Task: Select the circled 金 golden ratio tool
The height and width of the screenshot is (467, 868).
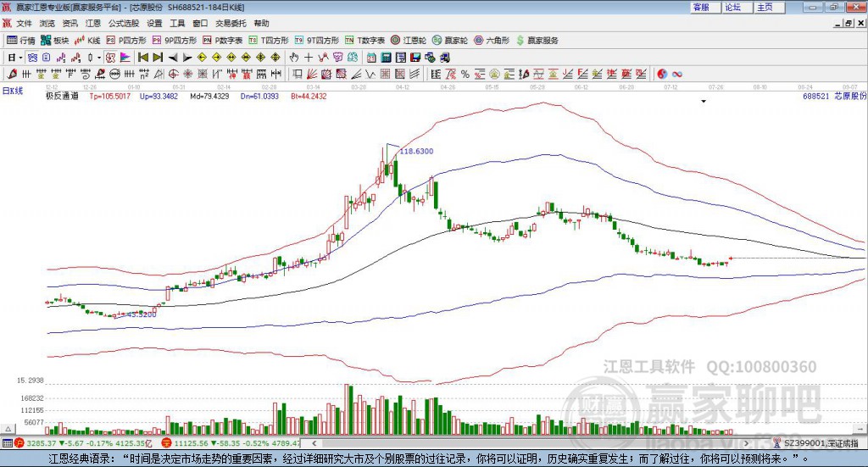Action: click(494, 74)
